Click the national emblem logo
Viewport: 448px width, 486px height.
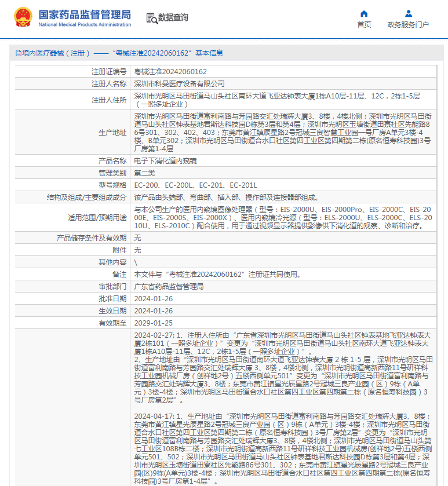click(23, 17)
